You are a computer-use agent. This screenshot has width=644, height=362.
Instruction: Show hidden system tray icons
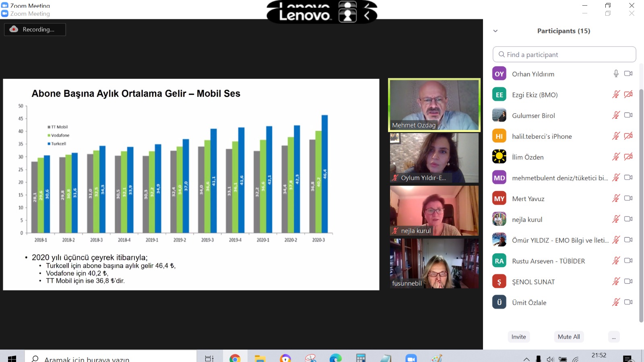[x=526, y=359]
